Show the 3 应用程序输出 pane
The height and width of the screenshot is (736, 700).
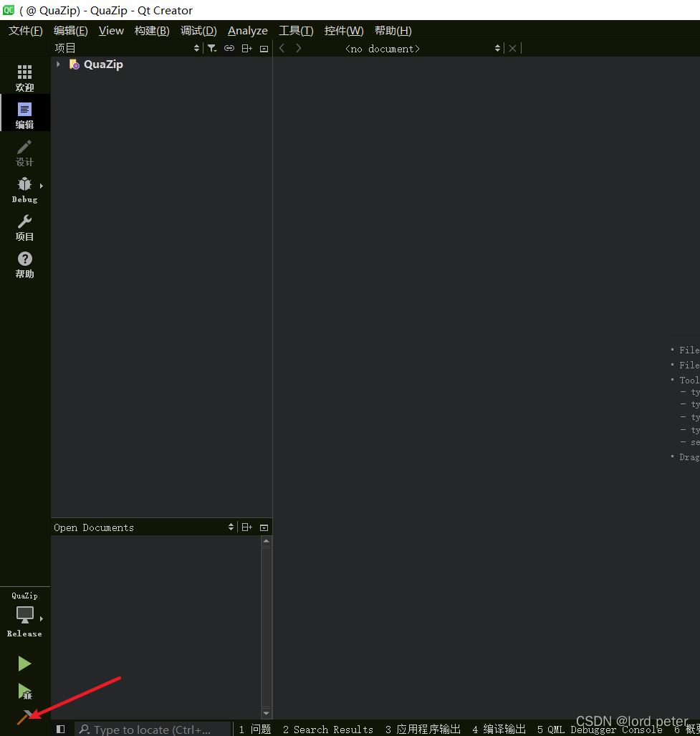coord(423,729)
